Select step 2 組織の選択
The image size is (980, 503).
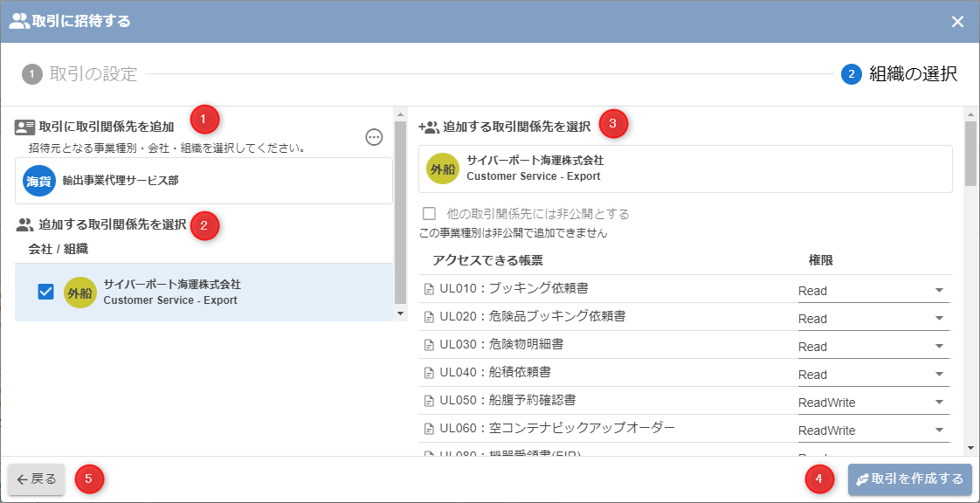900,74
